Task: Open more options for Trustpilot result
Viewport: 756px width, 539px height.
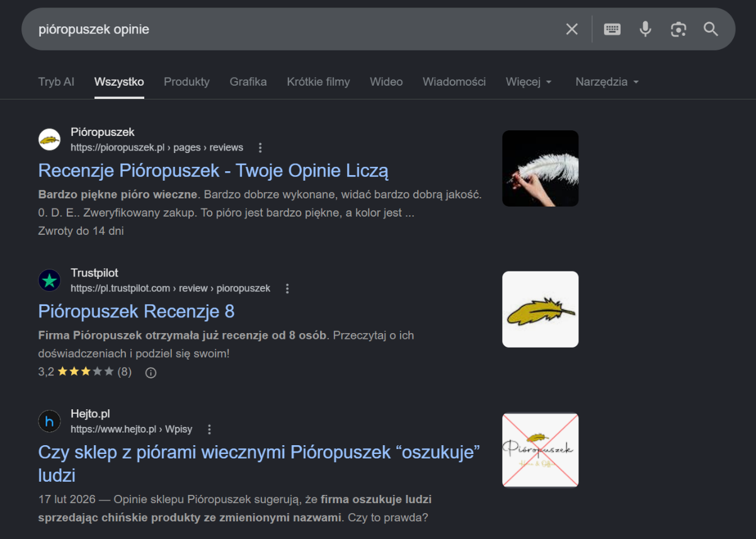Action: (287, 288)
